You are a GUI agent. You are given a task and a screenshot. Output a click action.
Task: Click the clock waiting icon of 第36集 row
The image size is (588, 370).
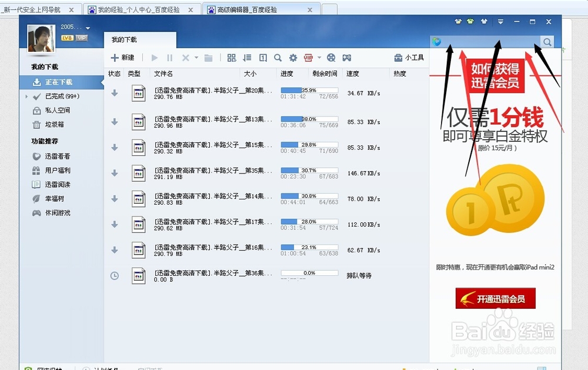[x=115, y=276]
